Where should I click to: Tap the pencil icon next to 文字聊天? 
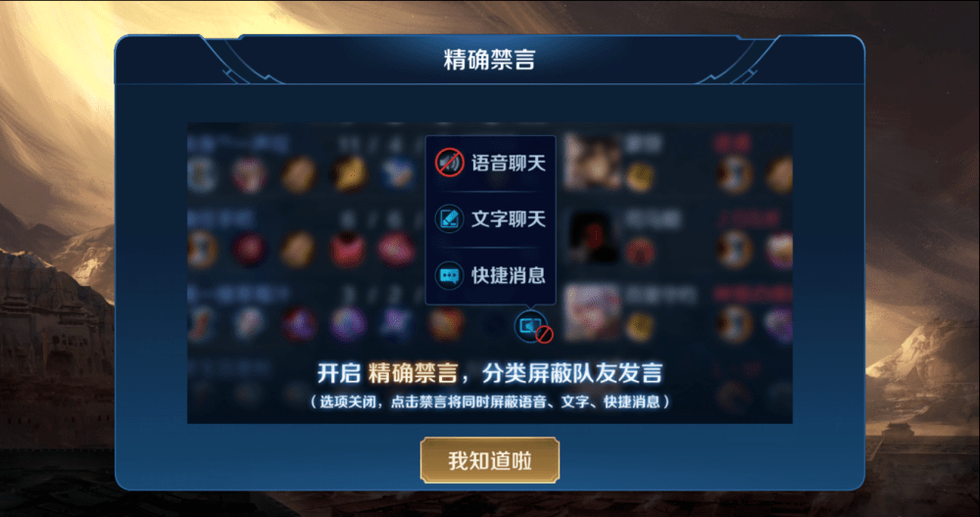(449, 218)
